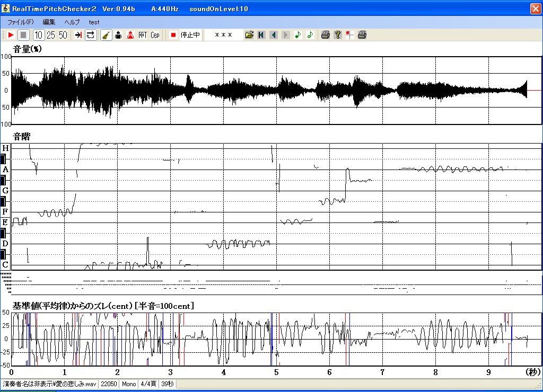Click the 音階 heading
This screenshot has width=543, height=392.
[x=21, y=137]
